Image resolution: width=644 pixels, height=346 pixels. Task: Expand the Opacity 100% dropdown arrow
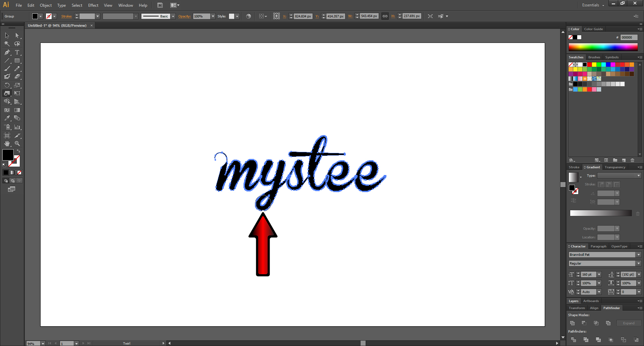click(x=213, y=16)
